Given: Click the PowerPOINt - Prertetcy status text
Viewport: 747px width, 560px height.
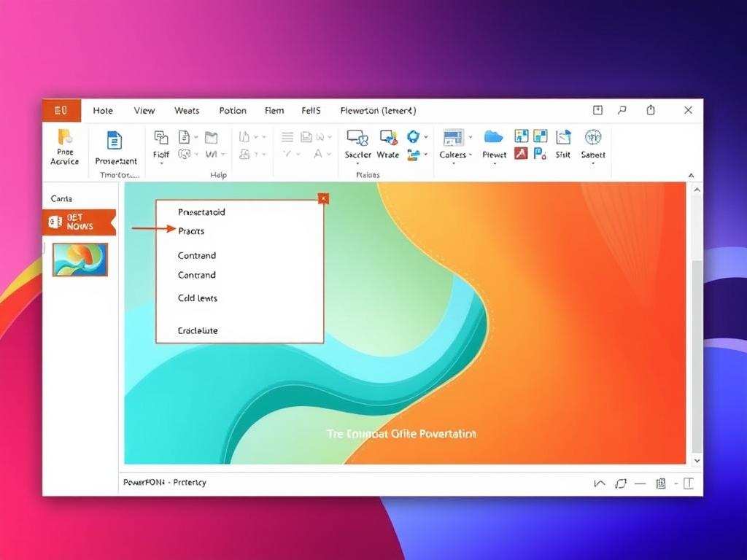Looking at the screenshot, I should tap(165, 483).
